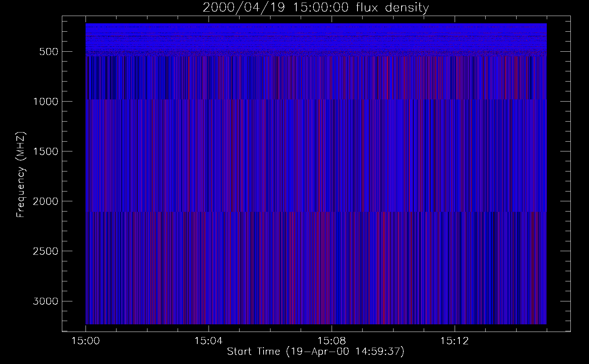Image resolution: width=589 pixels, height=364 pixels.
Task: Click the 500 frequency tick label
Action: tap(48, 52)
